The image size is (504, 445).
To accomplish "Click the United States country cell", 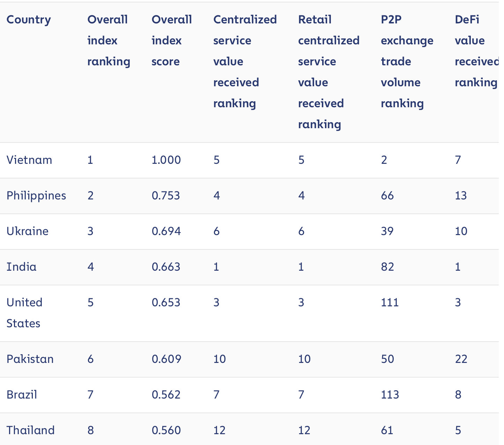I will coord(24,313).
